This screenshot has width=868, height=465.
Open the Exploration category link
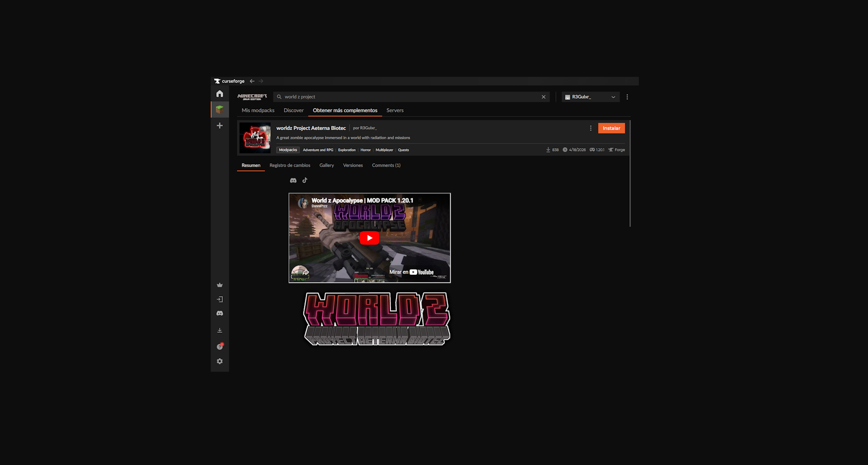(x=347, y=150)
